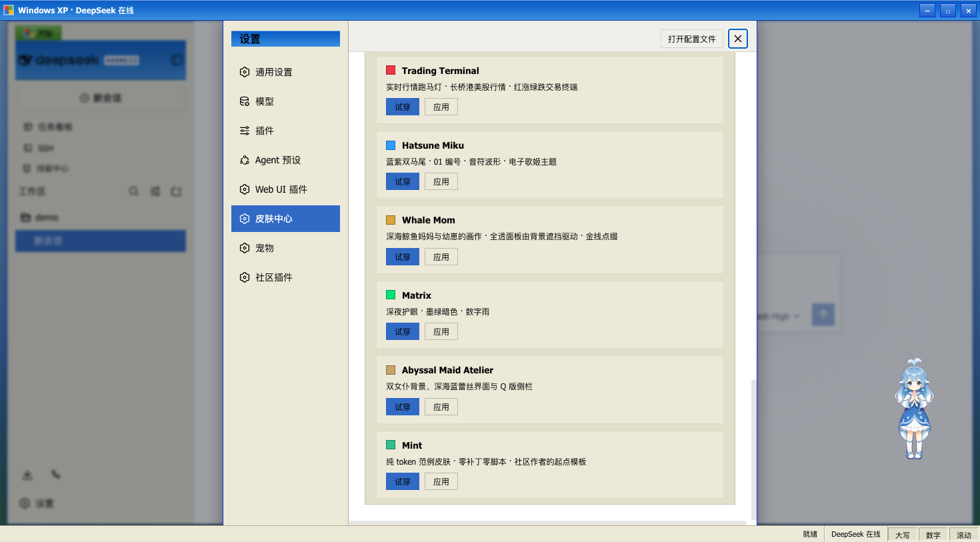
Task: Click the blue send arrow button in chat
Action: click(x=823, y=315)
